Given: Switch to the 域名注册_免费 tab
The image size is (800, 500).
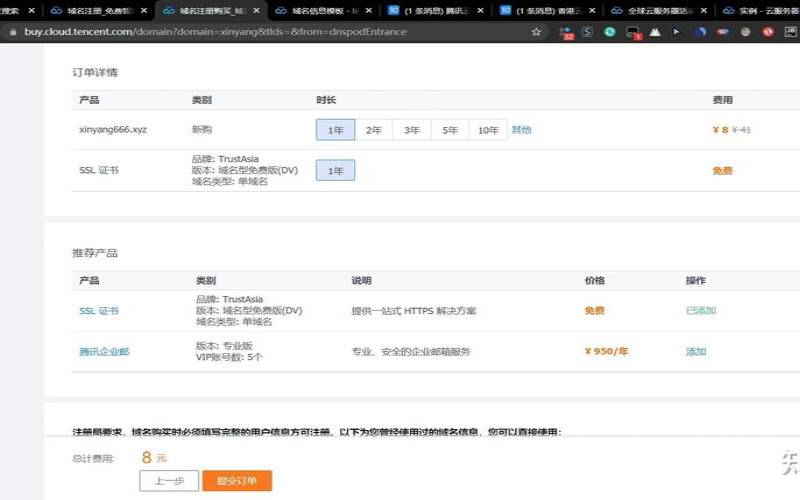Looking at the screenshot, I should click(97, 10).
